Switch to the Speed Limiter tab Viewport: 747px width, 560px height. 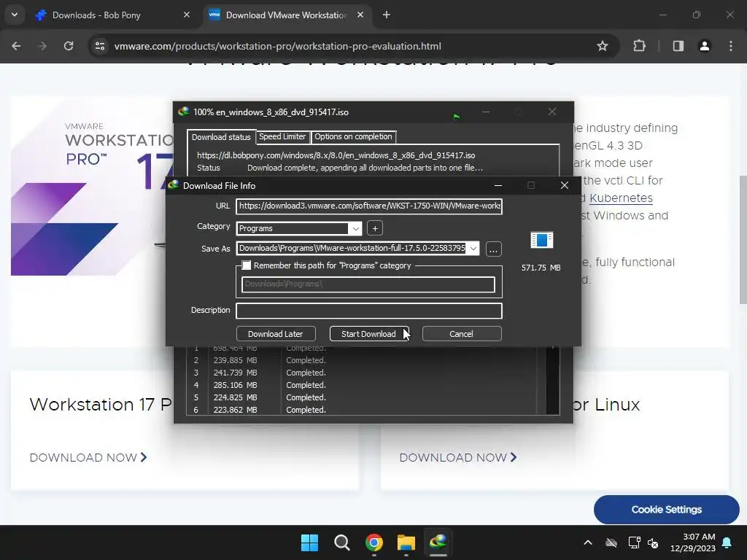coord(282,136)
